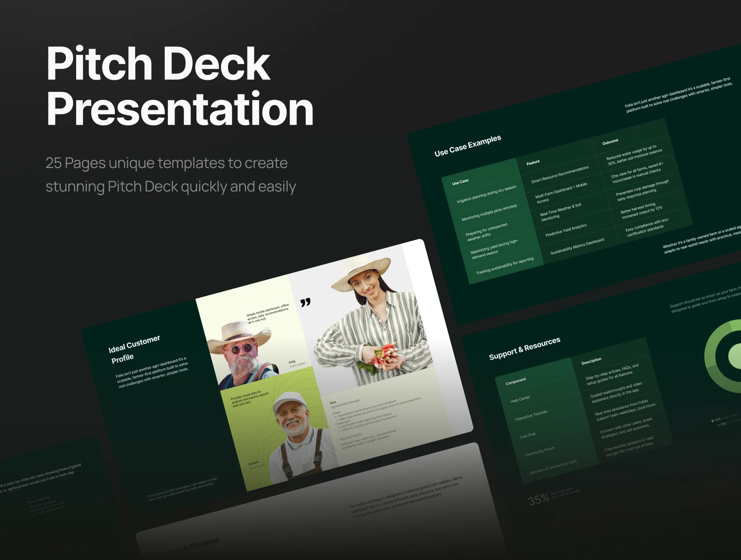Viewport: 741px width, 560px height.
Task: Select "Maximizing yield during high-demand season" cell
Action: tap(494, 249)
